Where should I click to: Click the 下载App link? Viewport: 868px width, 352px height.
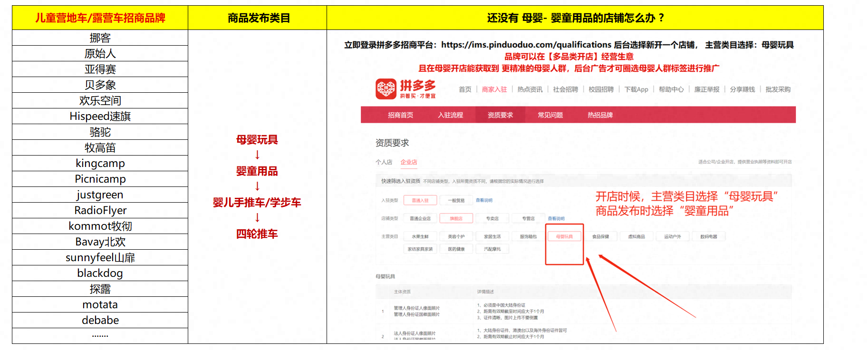coord(637,89)
